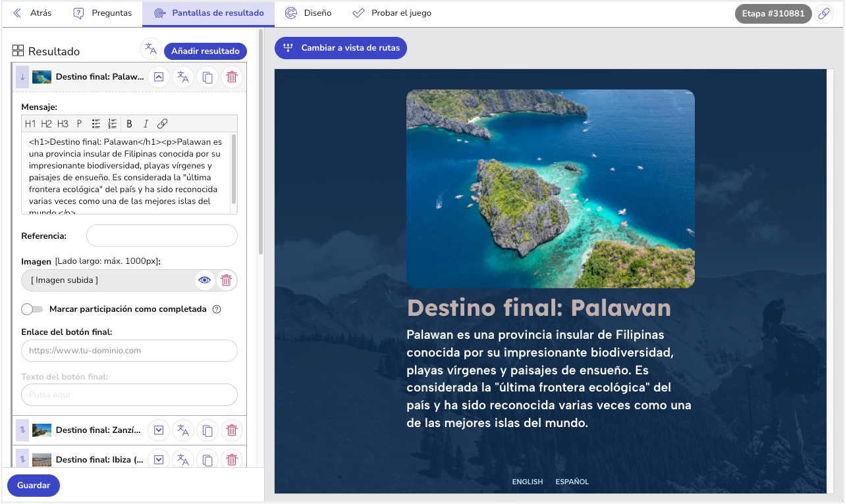
Task: Apply bold formatting in message editor
Action: click(x=129, y=124)
